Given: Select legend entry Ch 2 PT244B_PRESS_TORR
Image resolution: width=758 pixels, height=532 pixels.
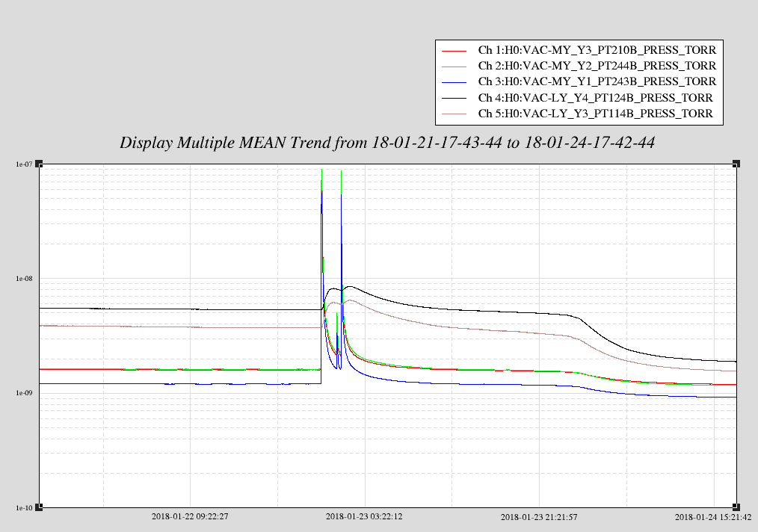Looking at the screenshot, I should [597, 66].
